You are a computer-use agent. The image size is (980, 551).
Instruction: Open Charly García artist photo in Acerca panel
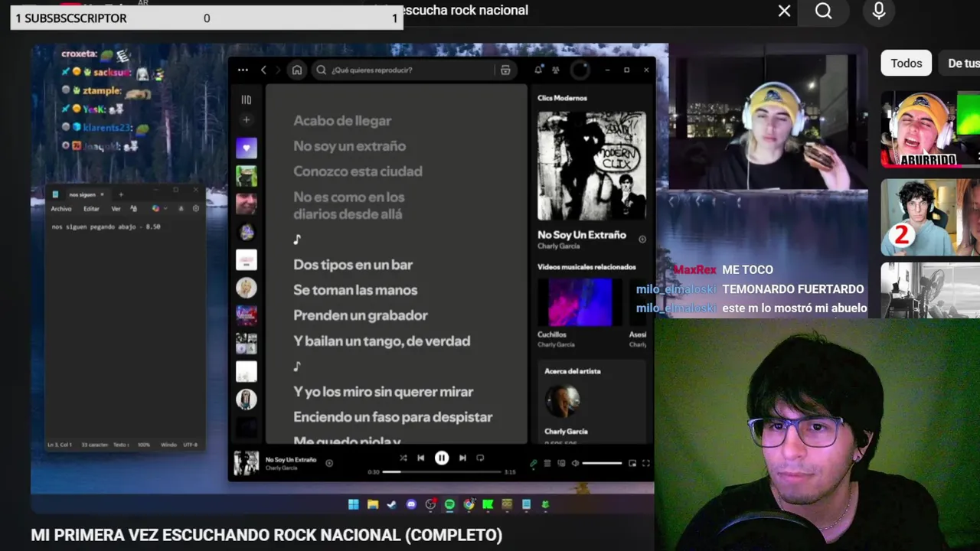pos(562,401)
